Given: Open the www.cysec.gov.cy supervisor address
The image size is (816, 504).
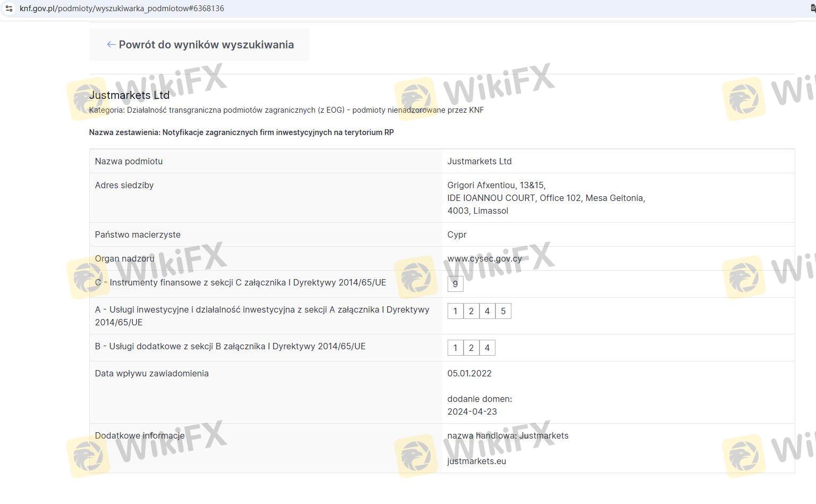Looking at the screenshot, I should point(484,258).
